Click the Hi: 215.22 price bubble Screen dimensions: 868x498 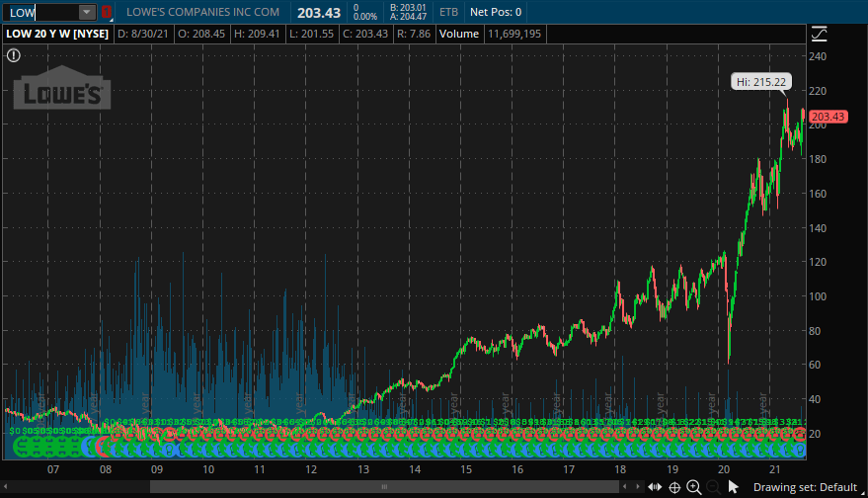[x=760, y=82]
